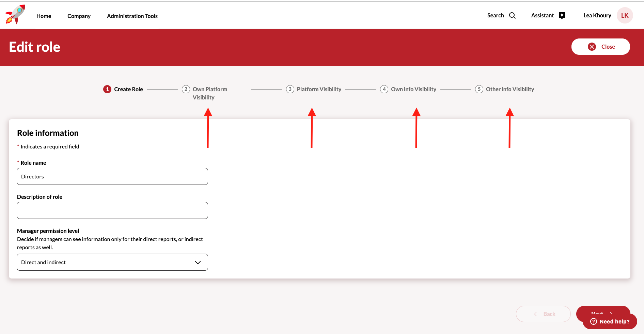
Task: Open the Need help? widget
Action: (610, 321)
